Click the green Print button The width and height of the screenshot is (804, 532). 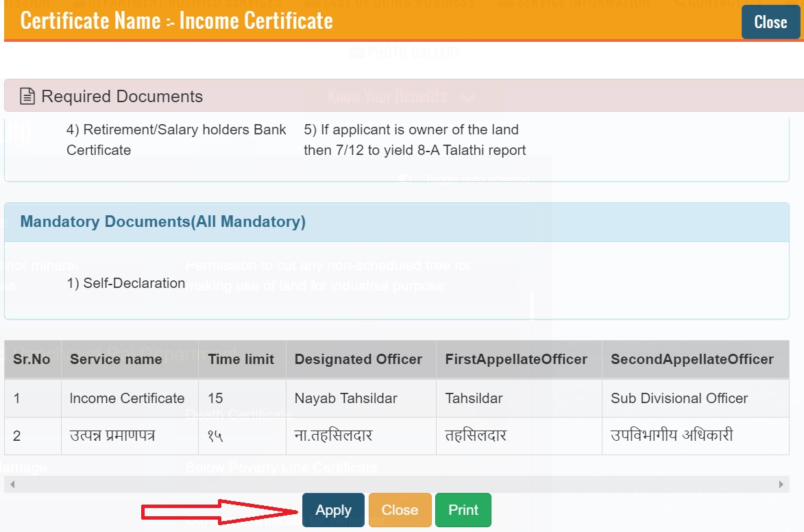(463, 510)
